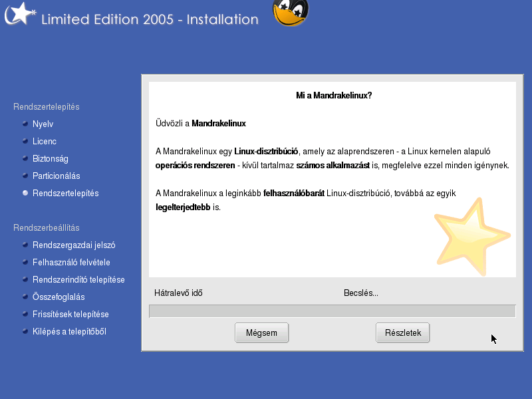The width and height of the screenshot is (532, 399).
Task: Click the Mégsem cancel button
Action: click(261, 332)
